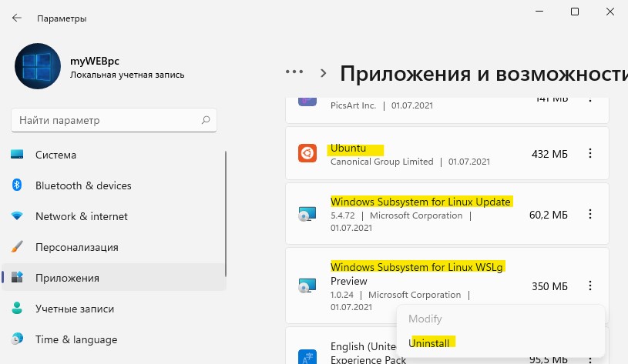Click the greyed-out Modify menu entry
Screen dimensions: 628x364
pos(425,319)
